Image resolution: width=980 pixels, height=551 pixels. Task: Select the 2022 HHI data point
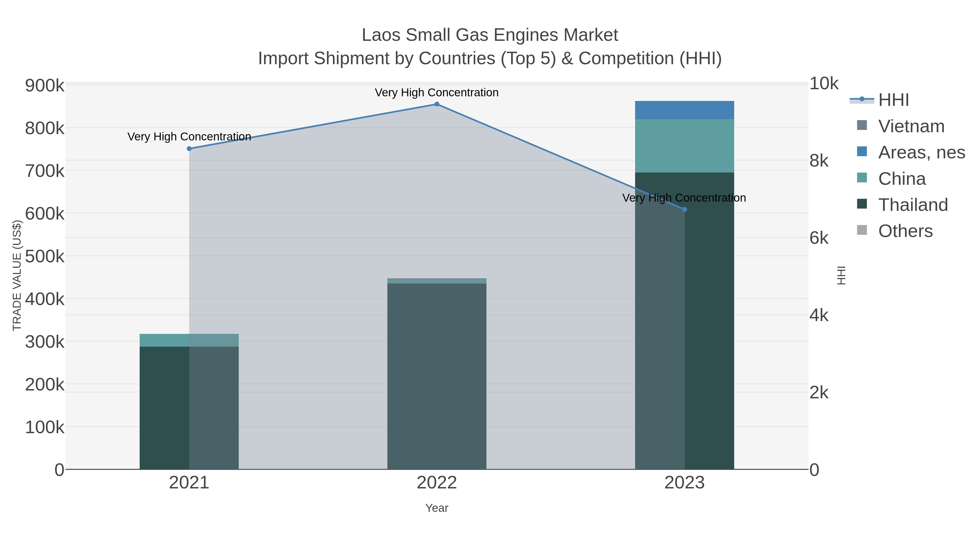click(x=437, y=104)
